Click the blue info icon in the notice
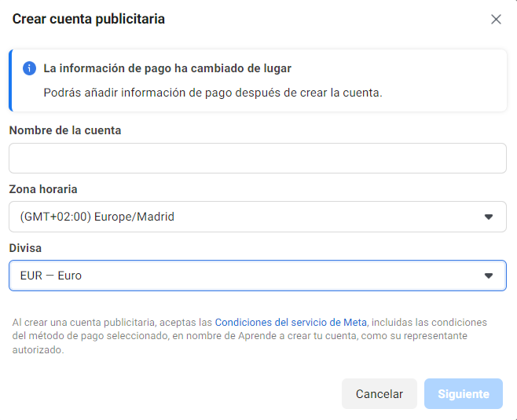Screen dimensions: 517x420 pyautogui.click(x=29, y=68)
